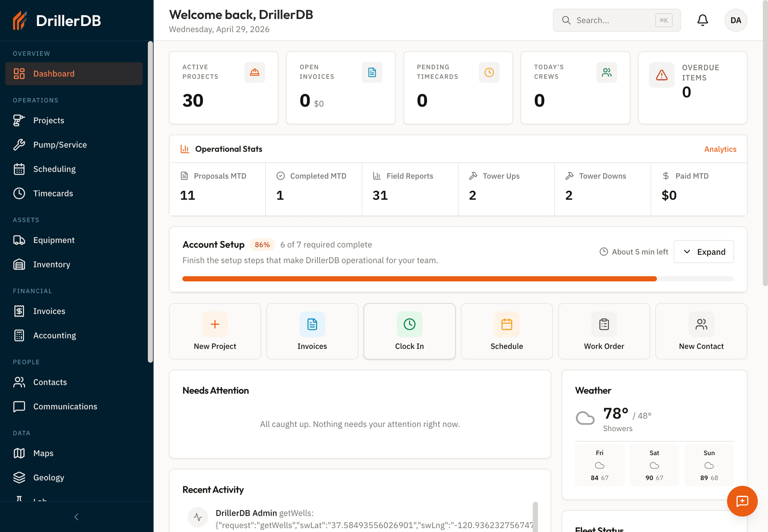This screenshot has height=532, width=768.
Task: Click the ⌘K shortcut badge
Action: tap(664, 20)
